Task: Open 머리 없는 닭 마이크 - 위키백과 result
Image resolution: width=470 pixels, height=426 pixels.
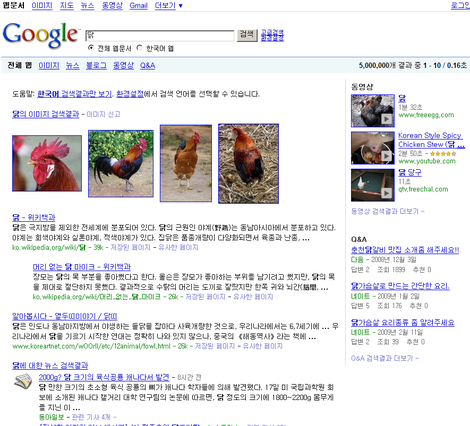Action: pos(82,267)
